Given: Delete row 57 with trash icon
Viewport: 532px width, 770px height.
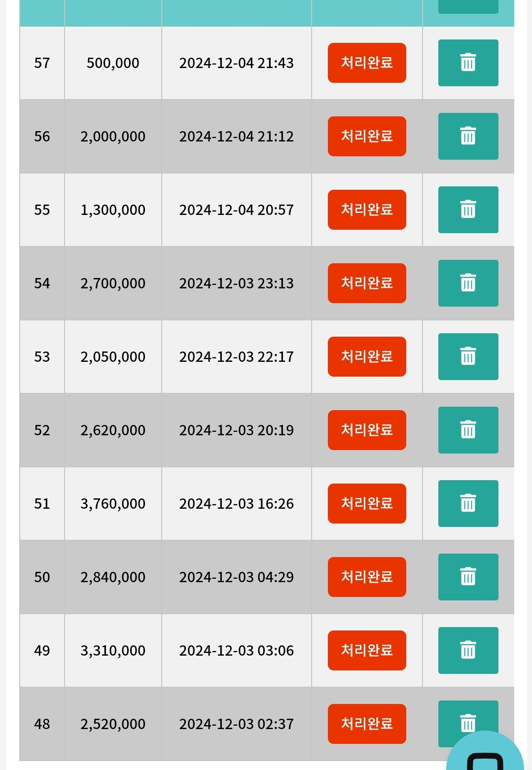Looking at the screenshot, I should coord(468,63).
